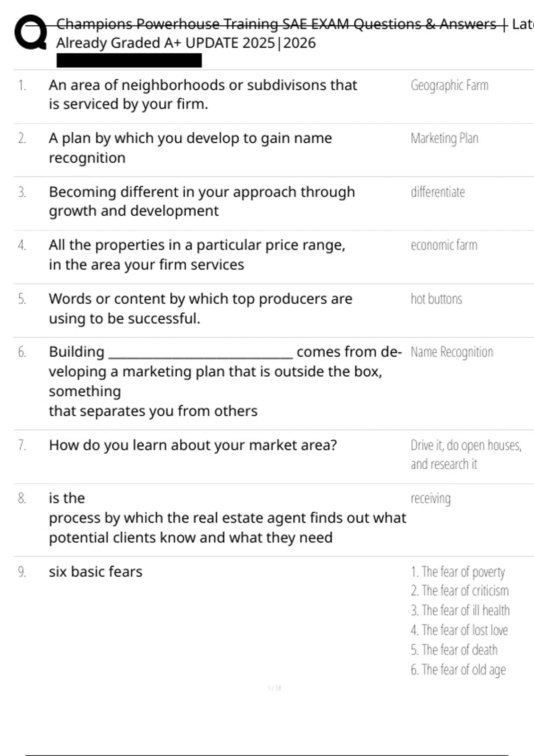Select the 'receiving' answer
534x756 pixels.
[431, 499]
